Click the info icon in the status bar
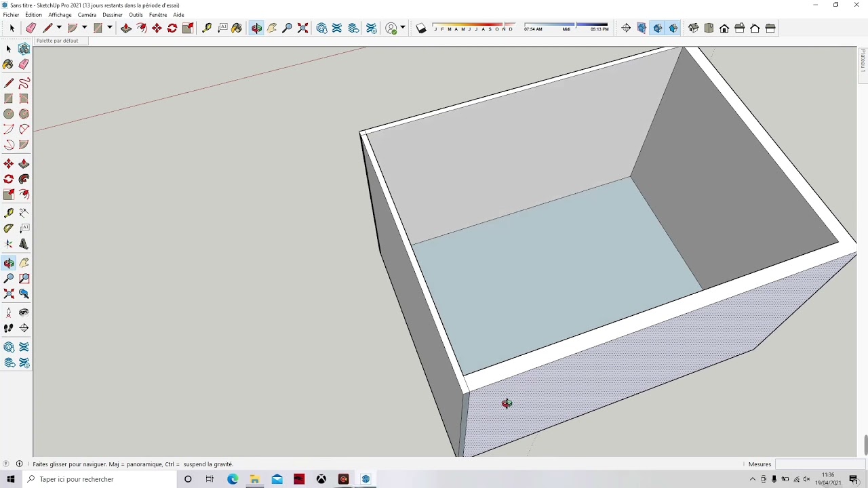 (x=19, y=464)
